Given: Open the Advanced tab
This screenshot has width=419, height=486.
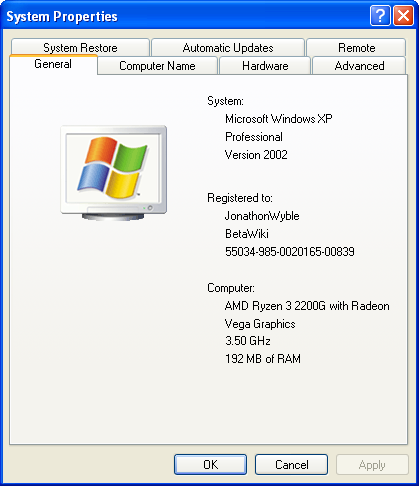Looking at the screenshot, I should click(359, 66).
